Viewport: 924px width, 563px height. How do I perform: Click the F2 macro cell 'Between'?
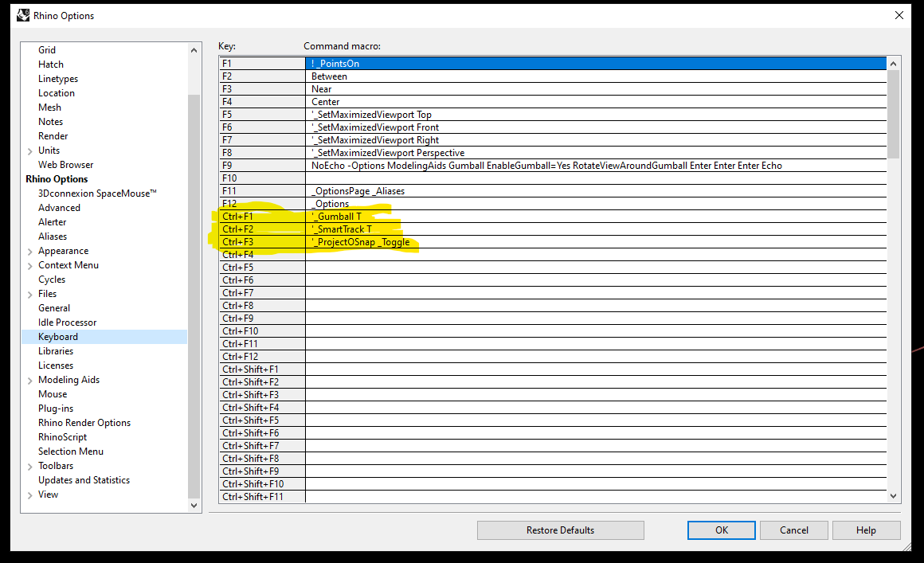point(596,76)
